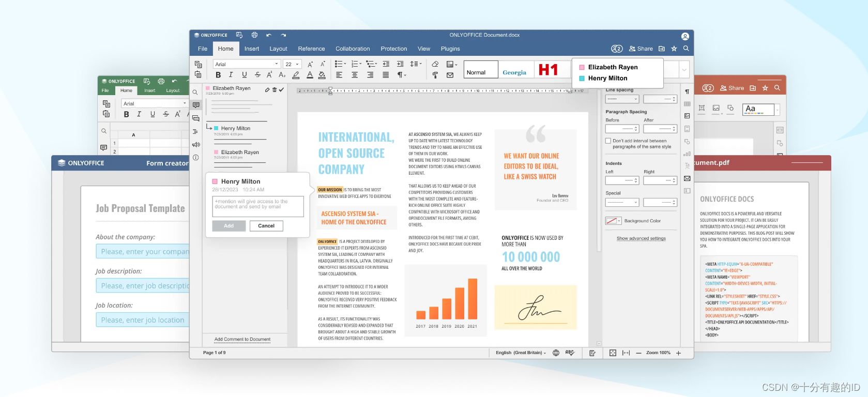
Task: Resolve Elizabeth Rayen's comment with checkmark
Action: [x=281, y=89]
